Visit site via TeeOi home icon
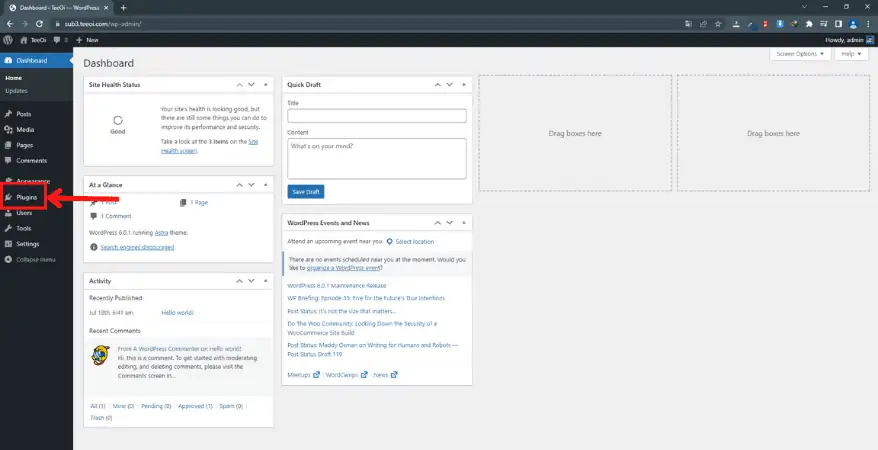The width and height of the screenshot is (878, 450). tap(33, 40)
